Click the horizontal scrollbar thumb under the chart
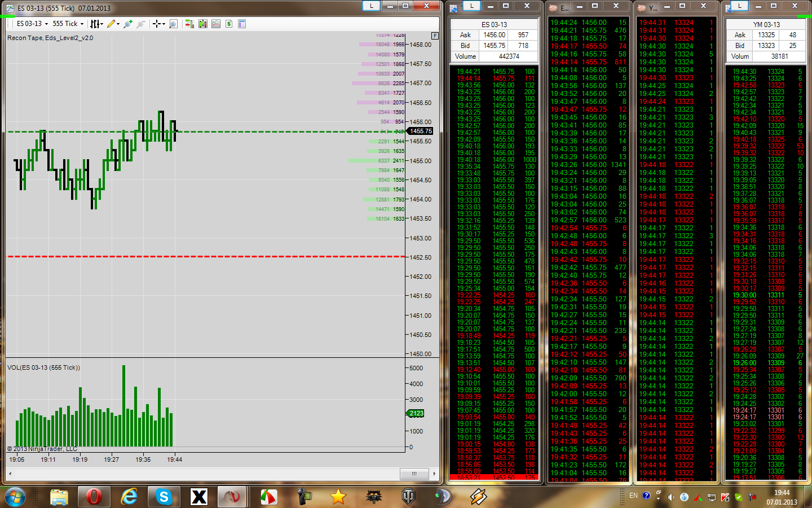The height and width of the screenshot is (508, 812). pyautogui.click(x=414, y=474)
